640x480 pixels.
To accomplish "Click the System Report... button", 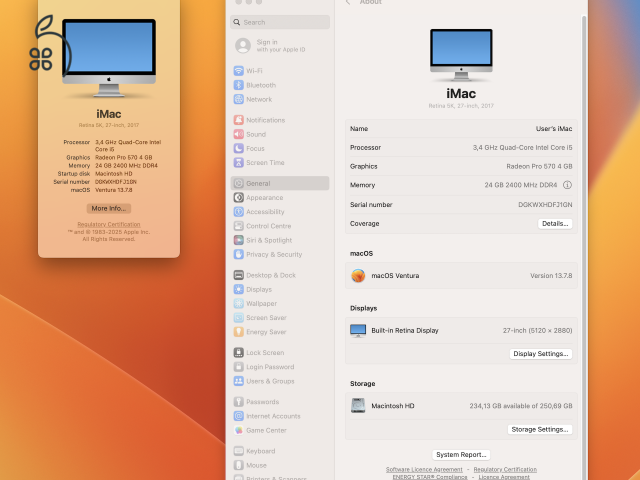I will (x=461, y=455).
